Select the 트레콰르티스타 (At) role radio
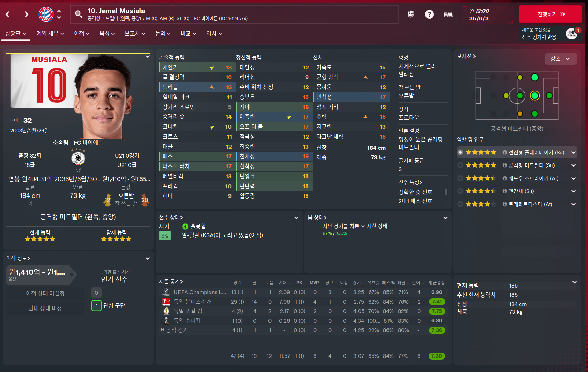588x372 pixels. tap(460, 204)
